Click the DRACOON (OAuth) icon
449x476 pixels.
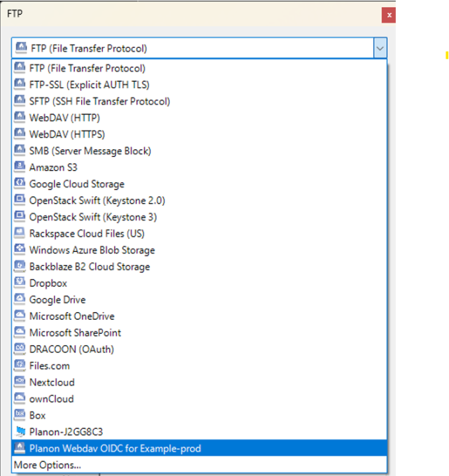tap(20, 349)
